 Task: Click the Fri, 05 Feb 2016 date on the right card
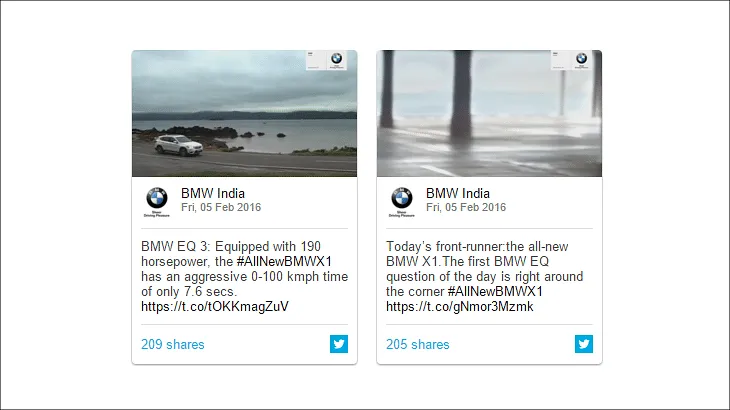coord(466,208)
